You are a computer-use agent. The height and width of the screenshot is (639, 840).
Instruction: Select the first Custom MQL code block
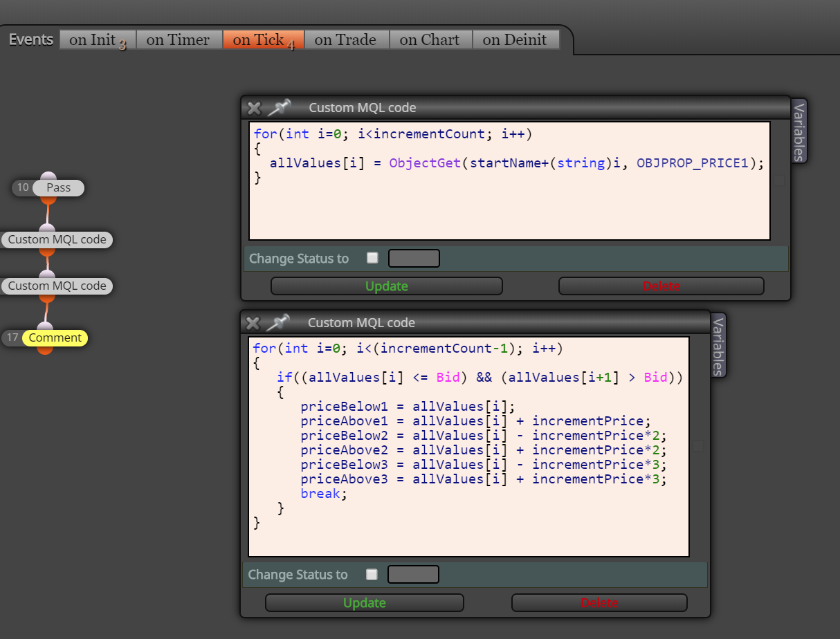coord(57,239)
